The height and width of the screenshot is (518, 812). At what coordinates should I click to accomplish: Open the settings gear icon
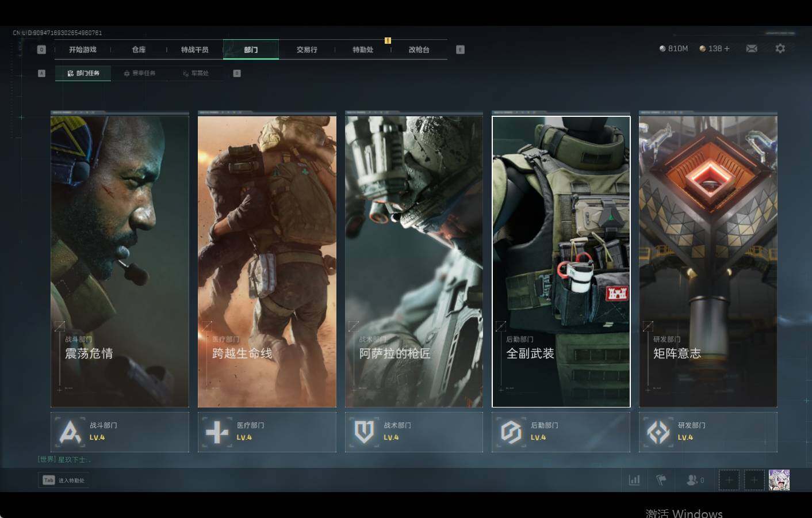tap(780, 48)
